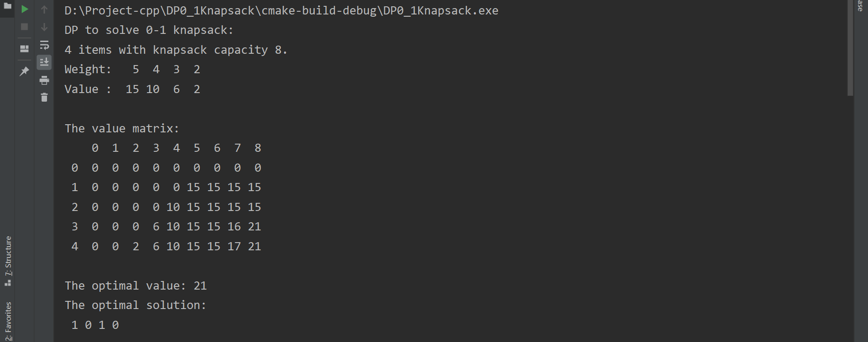Toggle scroll to end of output
This screenshot has height=342, width=868.
point(44,62)
